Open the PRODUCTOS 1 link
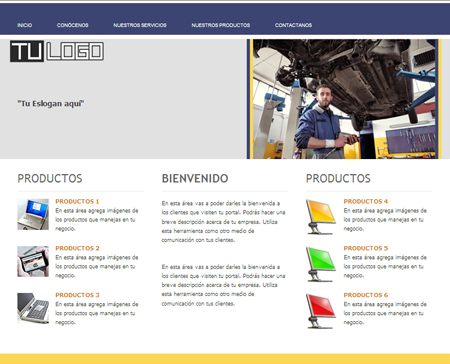 [x=77, y=201]
